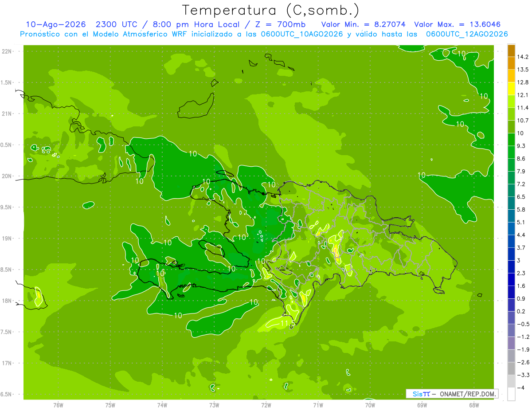Click the "14.2" colorbar value
This screenshot has width=532, height=411.
click(x=523, y=57)
